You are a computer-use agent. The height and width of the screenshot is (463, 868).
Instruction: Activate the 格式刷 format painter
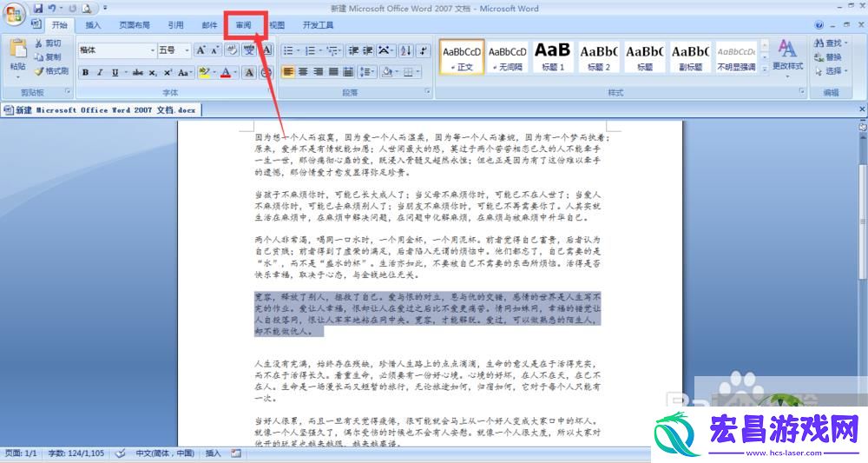click(51, 71)
